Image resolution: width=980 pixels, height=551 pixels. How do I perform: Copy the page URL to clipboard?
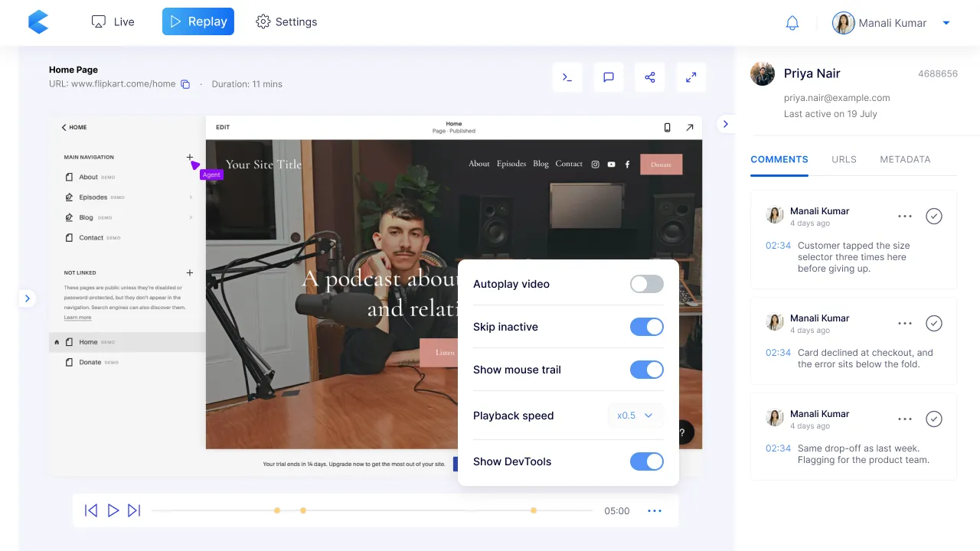185,84
